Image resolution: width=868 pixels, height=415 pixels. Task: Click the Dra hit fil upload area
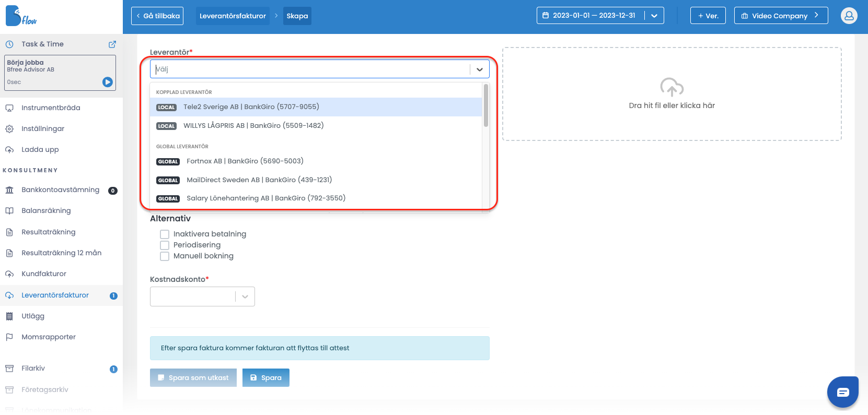coord(672,94)
